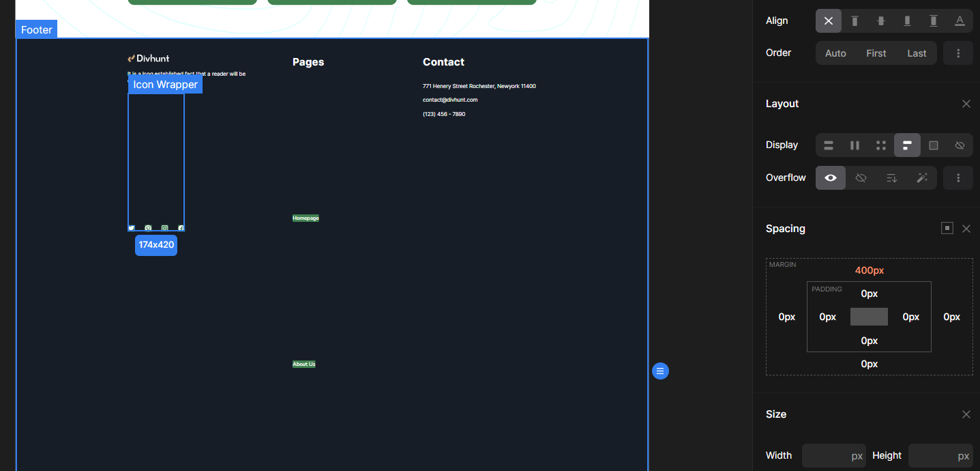Click the Instagram icon in footer
Image resolution: width=980 pixels, height=471 pixels.
click(164, 228)
